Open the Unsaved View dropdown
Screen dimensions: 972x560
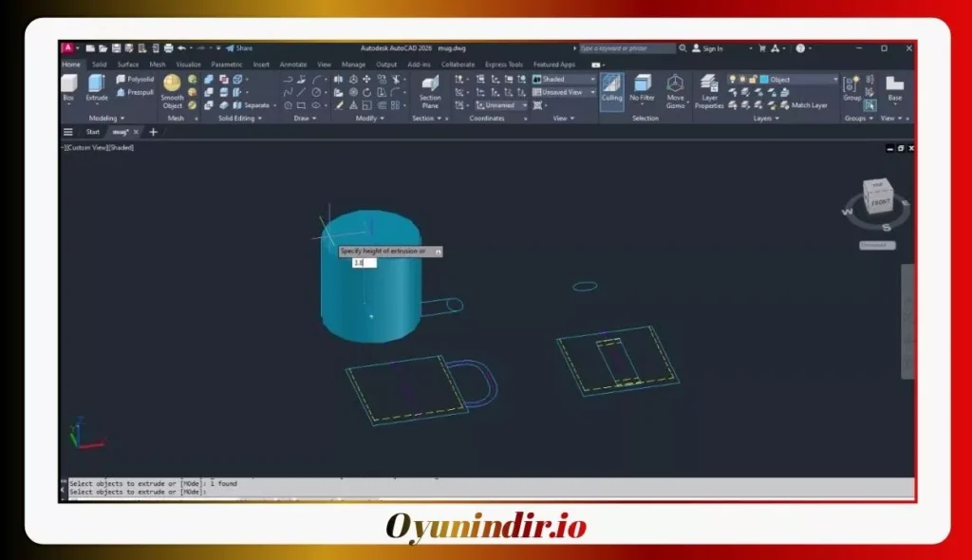click(564, 92)
